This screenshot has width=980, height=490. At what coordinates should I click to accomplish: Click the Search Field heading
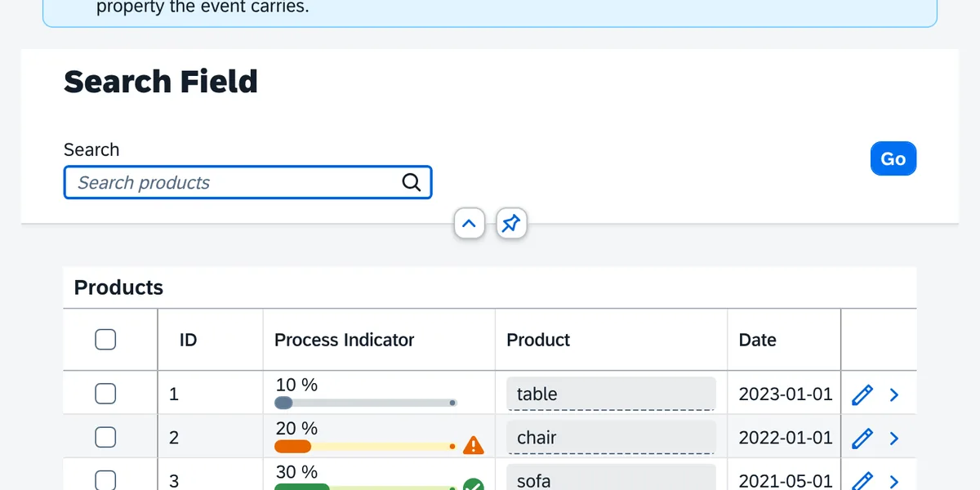point(161,82)
